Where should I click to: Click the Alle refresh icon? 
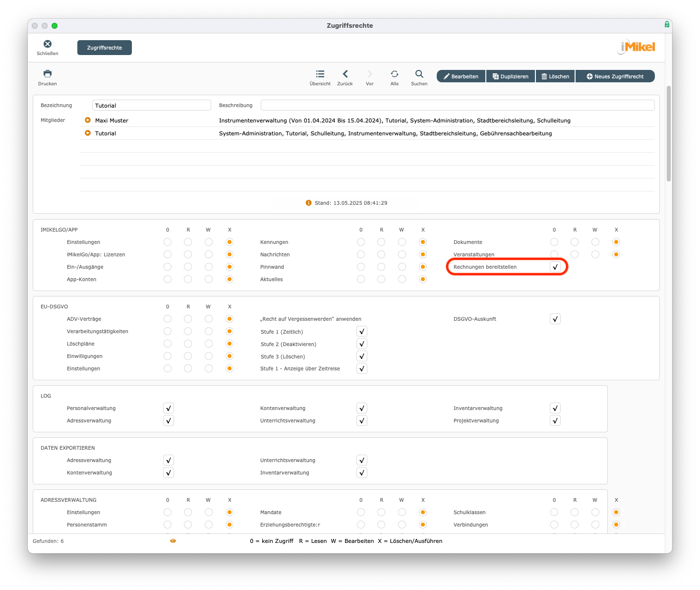(x=395, y=74)
